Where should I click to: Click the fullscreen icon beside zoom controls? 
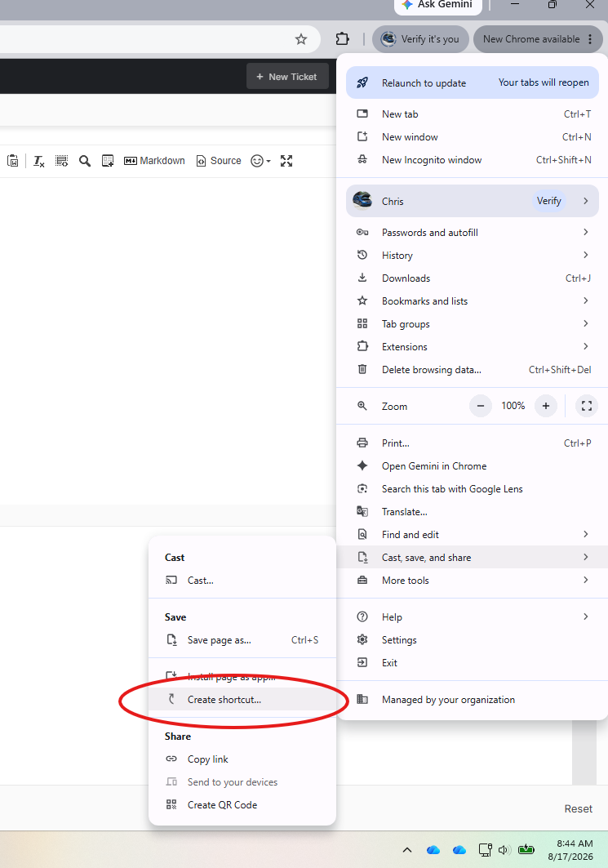[x=587, y=406]
